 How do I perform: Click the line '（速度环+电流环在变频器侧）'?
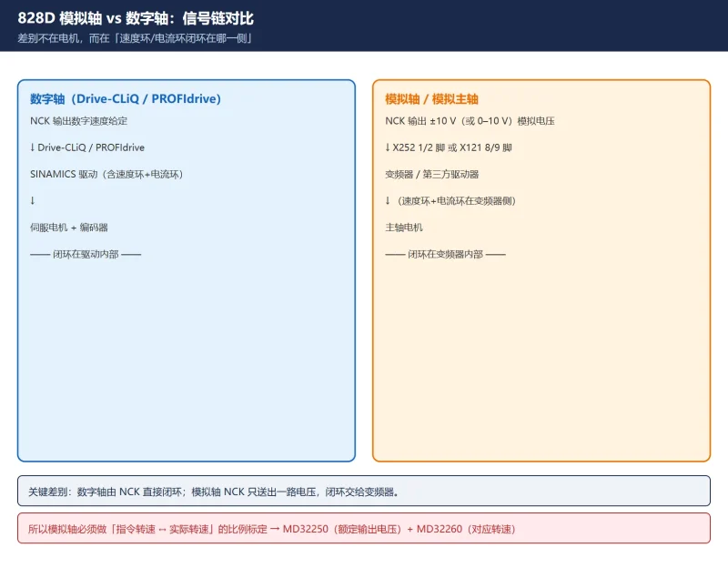tap(456, 201)
